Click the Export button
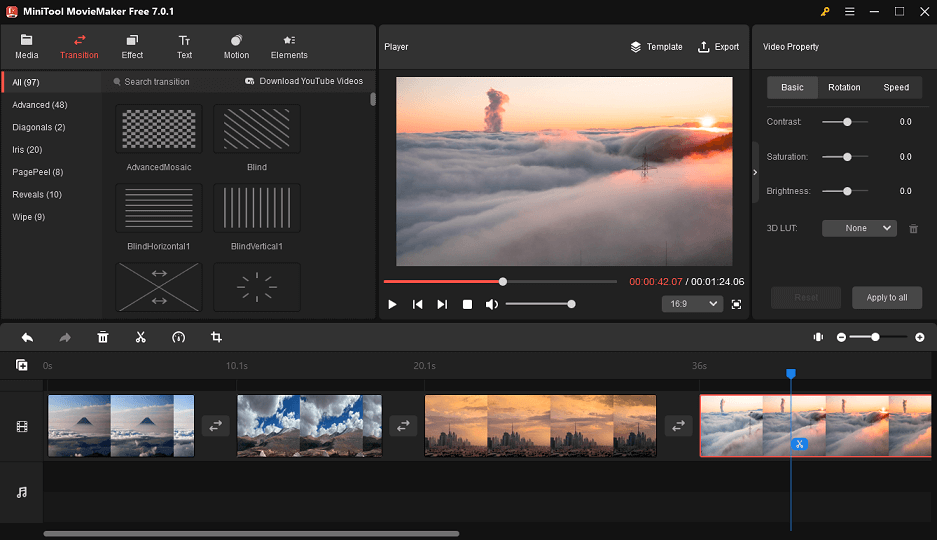 718,47
